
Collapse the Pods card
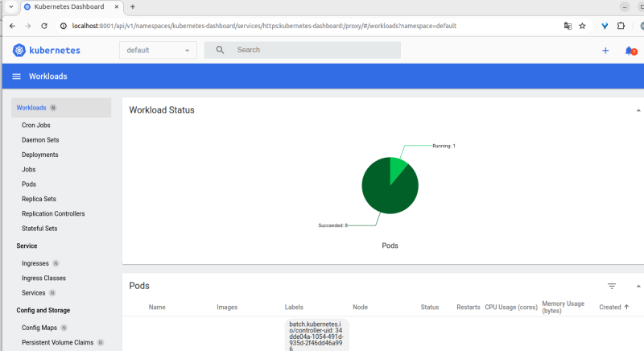point(638,286)
